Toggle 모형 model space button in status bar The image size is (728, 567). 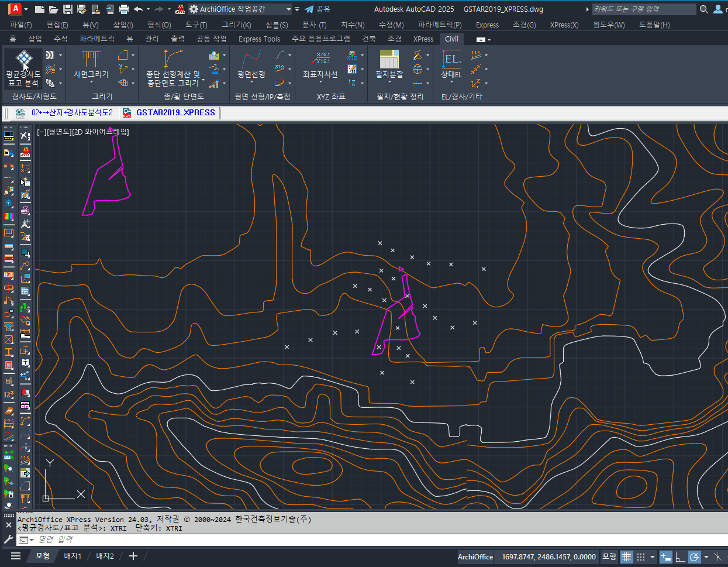(609, 556)
